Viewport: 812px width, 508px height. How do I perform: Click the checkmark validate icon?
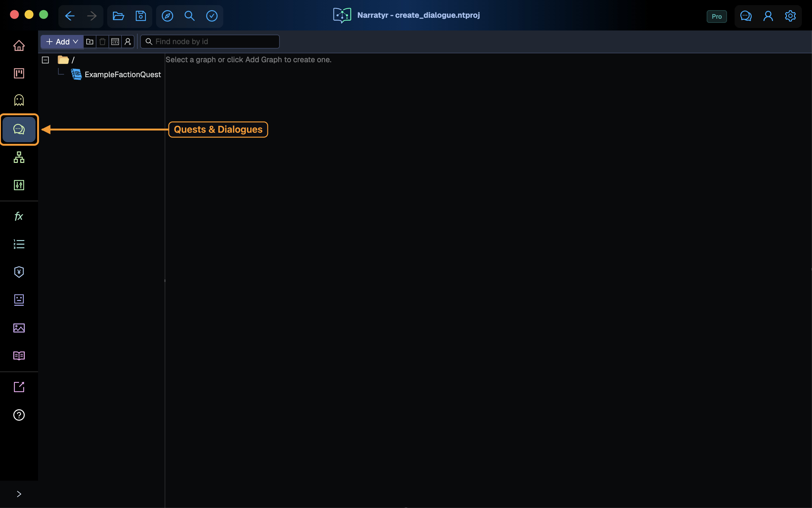click(x=212, y=16)
